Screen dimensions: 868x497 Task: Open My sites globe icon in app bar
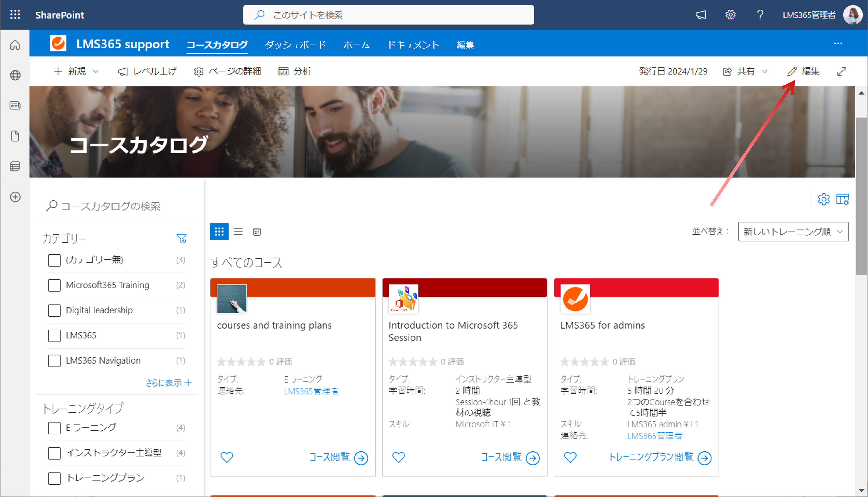(15, 75)
